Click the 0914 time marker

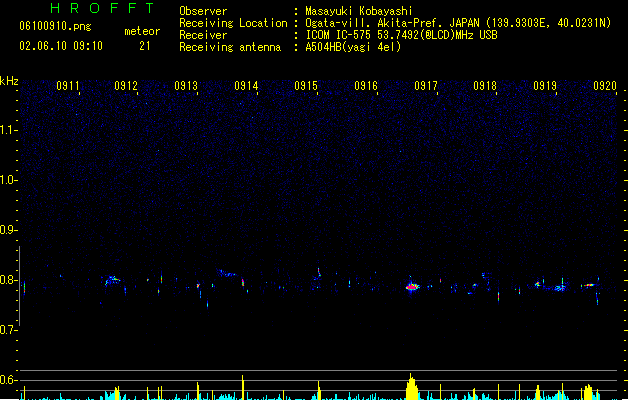(x=246, y=86)
